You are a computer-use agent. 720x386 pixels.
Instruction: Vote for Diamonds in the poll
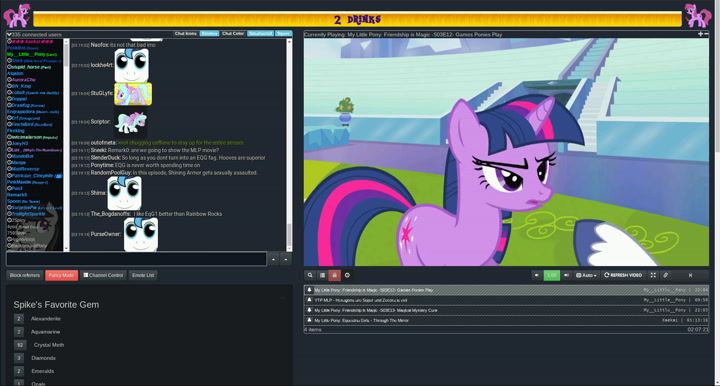(x=19, y=358)
